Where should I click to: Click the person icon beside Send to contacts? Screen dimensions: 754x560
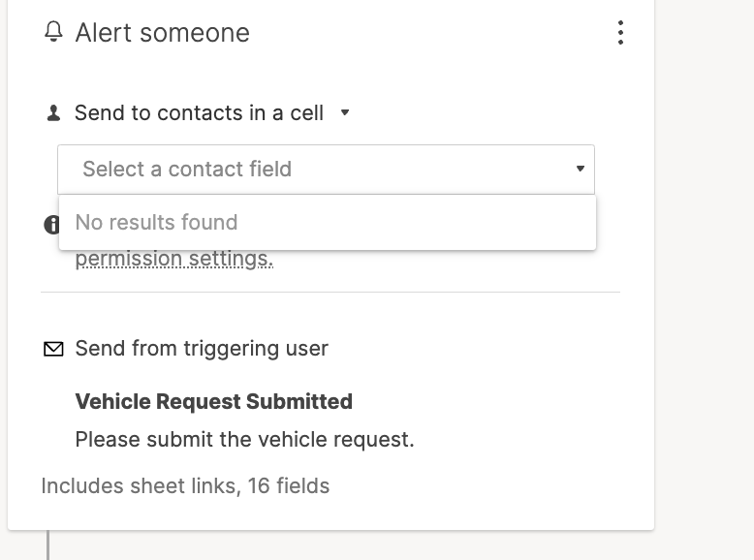[x=53, y=113]
